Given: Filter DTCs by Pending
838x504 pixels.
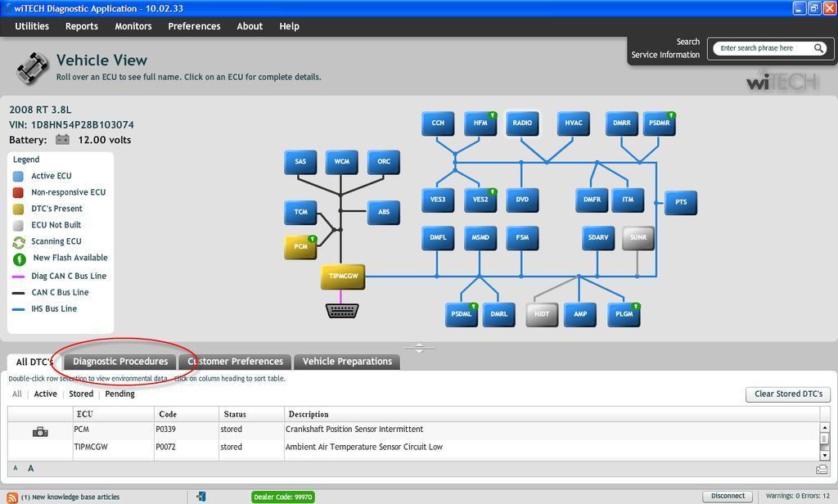Looking at the screenshot, I should [x=119, y=394].
